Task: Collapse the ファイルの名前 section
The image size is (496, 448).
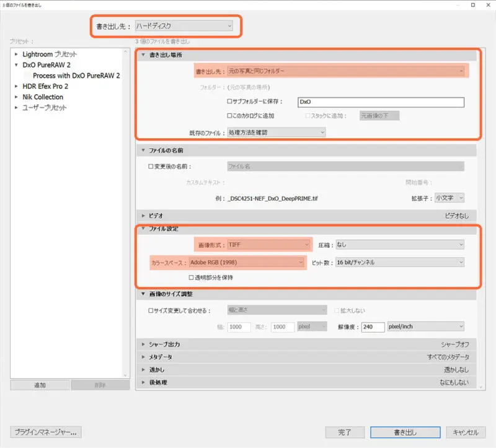Action: click(x=143, y=150)
